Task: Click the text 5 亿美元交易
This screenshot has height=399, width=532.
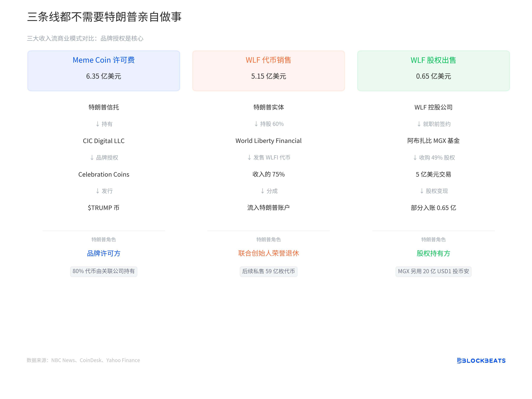Action: (x=433, y=174)
